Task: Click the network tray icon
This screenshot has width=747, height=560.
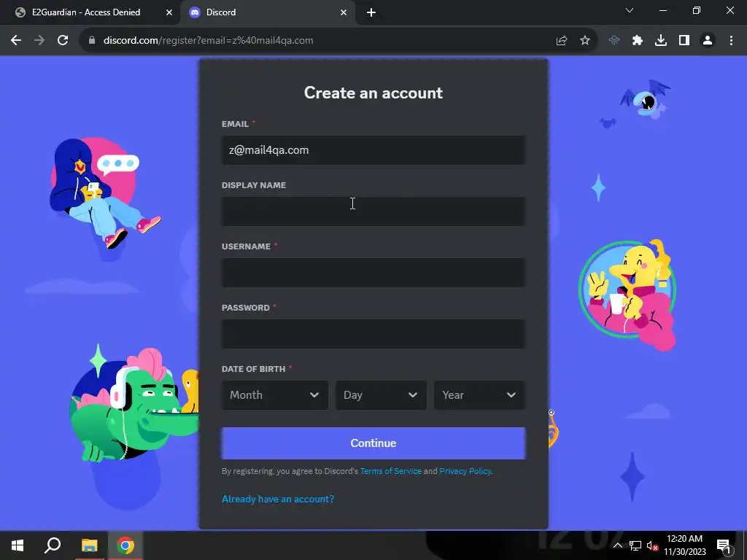Action: (635, 545)
